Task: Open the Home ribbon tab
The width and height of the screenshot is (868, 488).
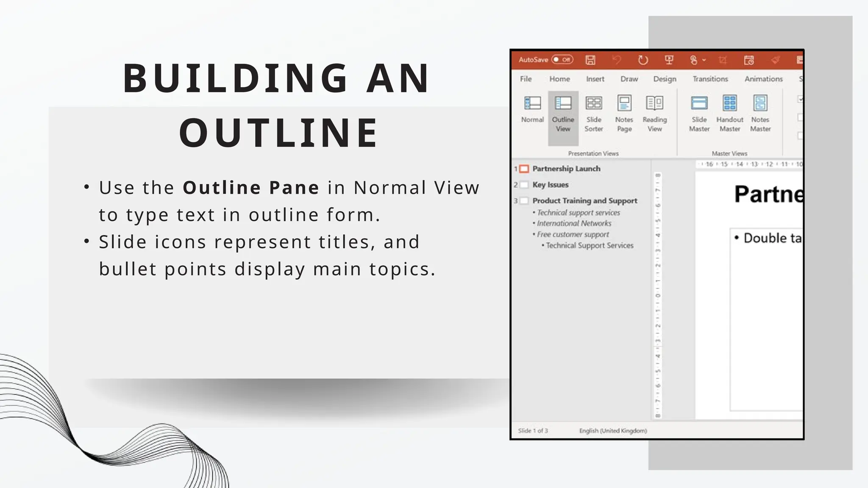Action: 559,79
